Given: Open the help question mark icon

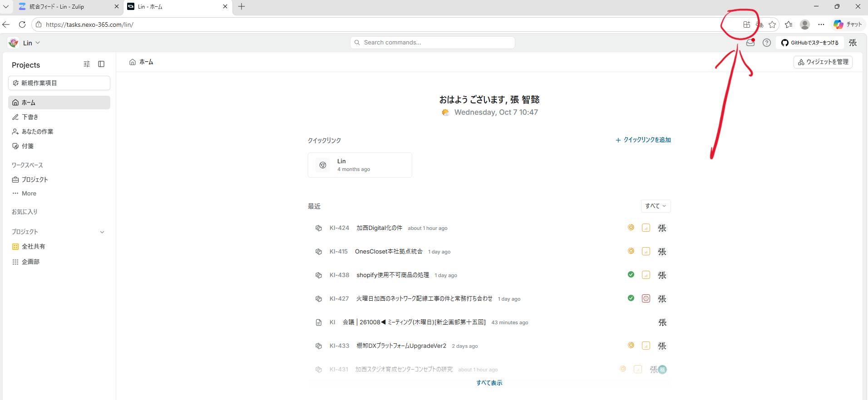Looking at the screenshot, I should coord(767,43).
